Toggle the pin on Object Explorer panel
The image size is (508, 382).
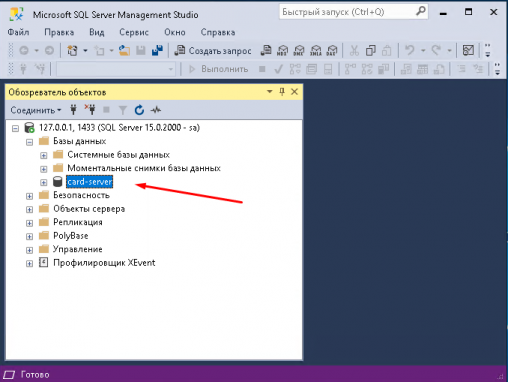tap(282, 92)
